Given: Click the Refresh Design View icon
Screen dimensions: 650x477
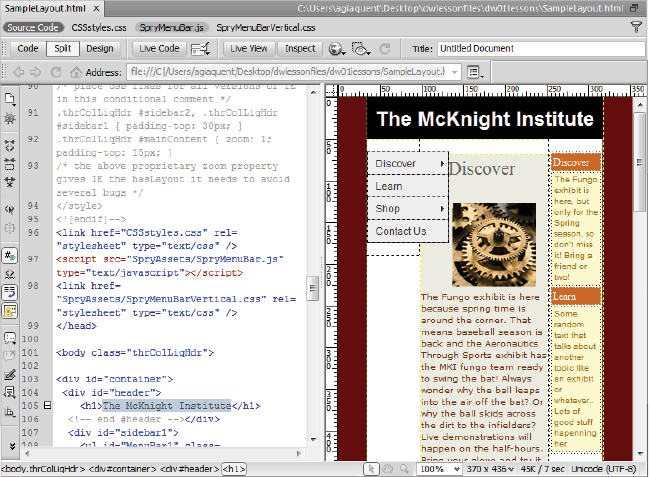Looking at the screenshot, I should pos(383,48).
